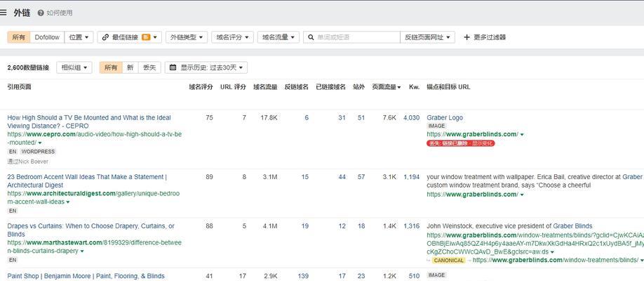Select the 所有 filter in top bar
Image resolution: width=644 pixels, height=281 pixels.
(18, 37)
